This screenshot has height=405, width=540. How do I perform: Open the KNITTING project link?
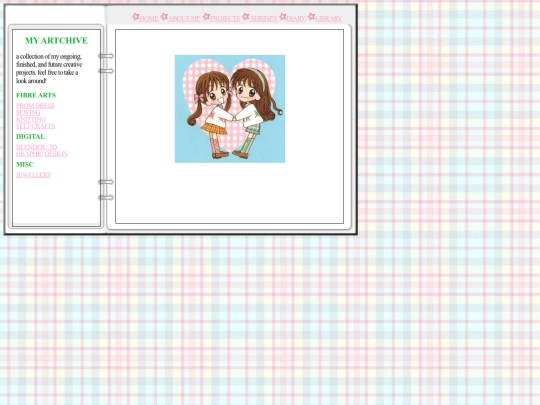31,119
